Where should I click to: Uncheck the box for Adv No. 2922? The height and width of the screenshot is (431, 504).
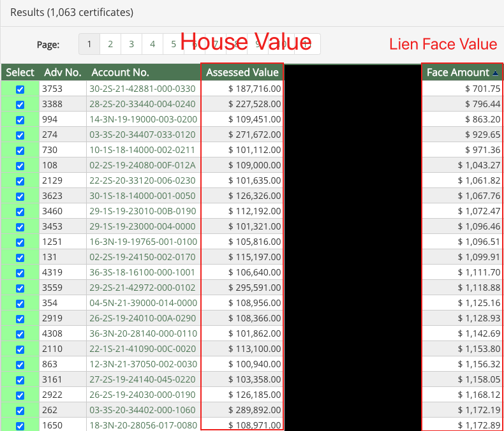[20, 395]
